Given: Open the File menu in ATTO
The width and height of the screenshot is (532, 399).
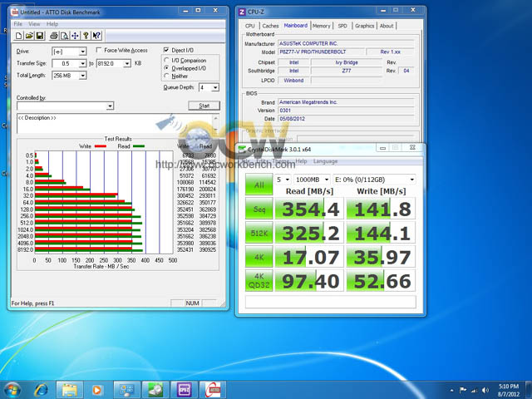Looking at the screenshot, I should coord(18,24).
